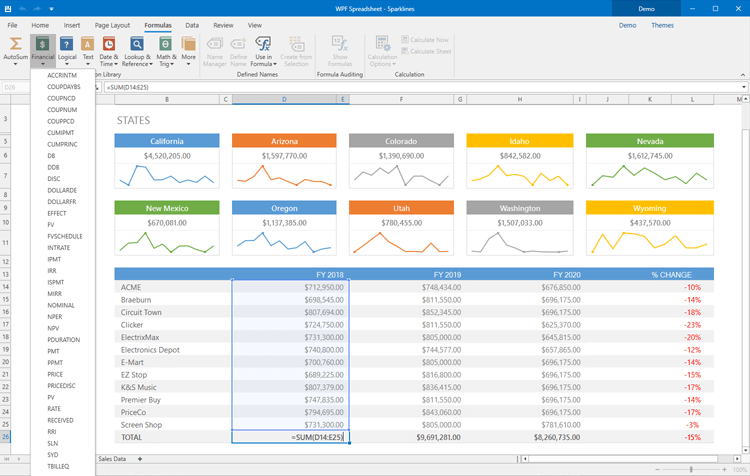
Task: Switch to the Page Layout ribbon tab
Action: point(111,24)
